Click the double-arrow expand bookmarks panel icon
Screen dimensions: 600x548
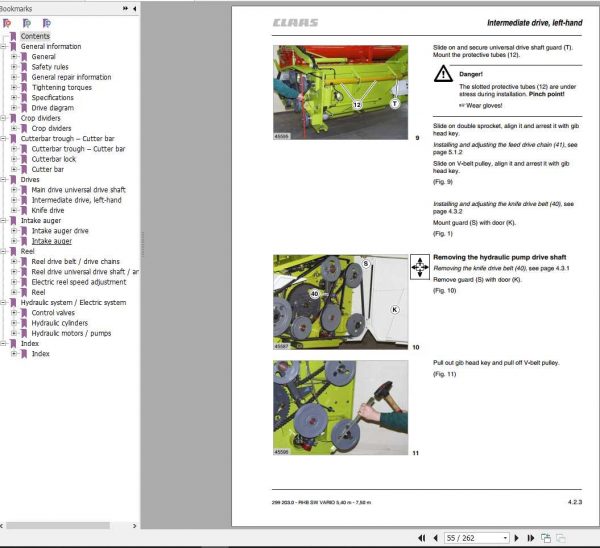coord(125,8)
